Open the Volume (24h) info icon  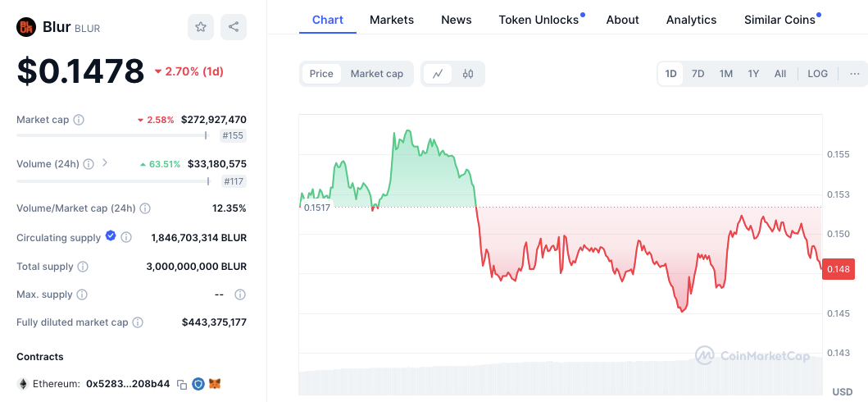89,164
